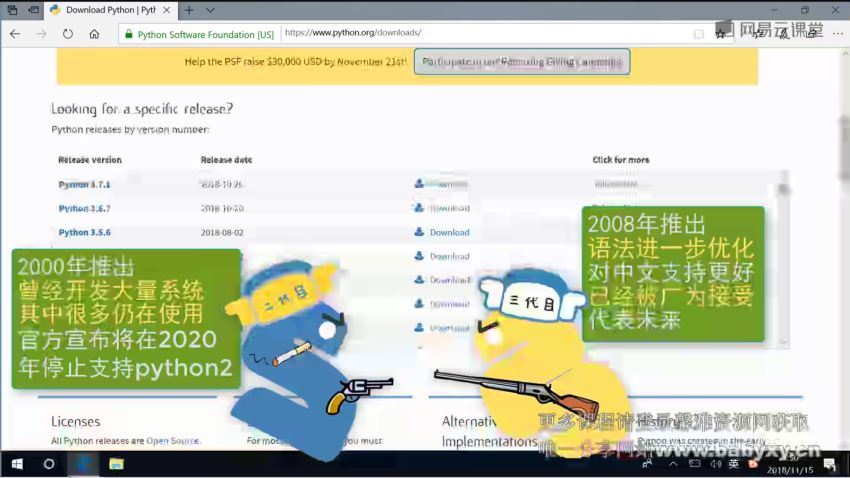Screen dimensions: 850x478
Task: Click the Download link below Python 3.5.6
Action: pos(449,256)
